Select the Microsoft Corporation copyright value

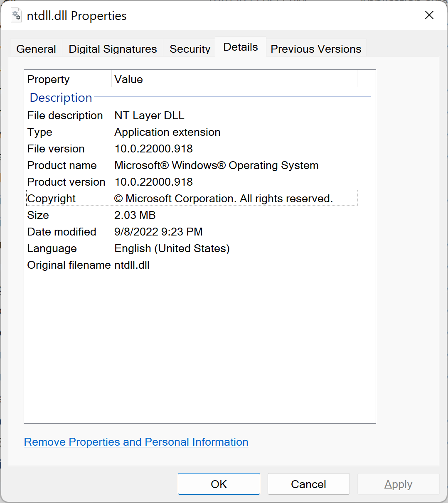click(x=224, y=199)
